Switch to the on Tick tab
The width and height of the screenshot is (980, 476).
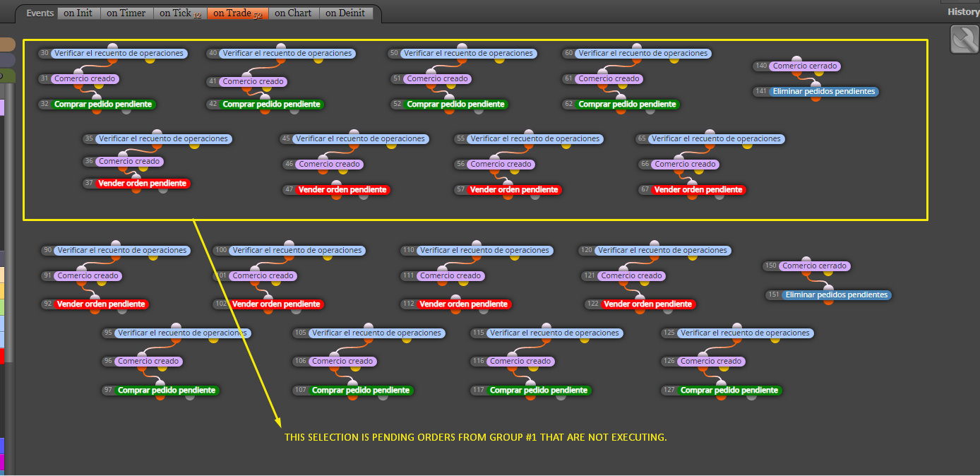pyautogui.click(x=180, y=13)
